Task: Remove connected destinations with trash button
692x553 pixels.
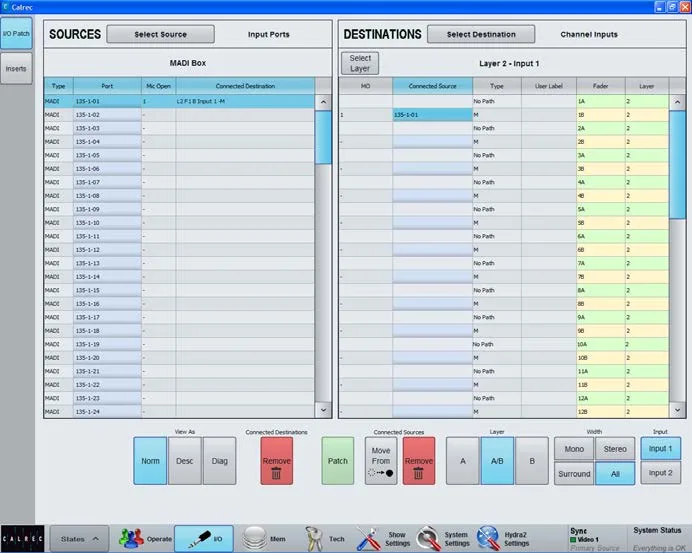Action: pyautogui.click(x=276, y=461)
